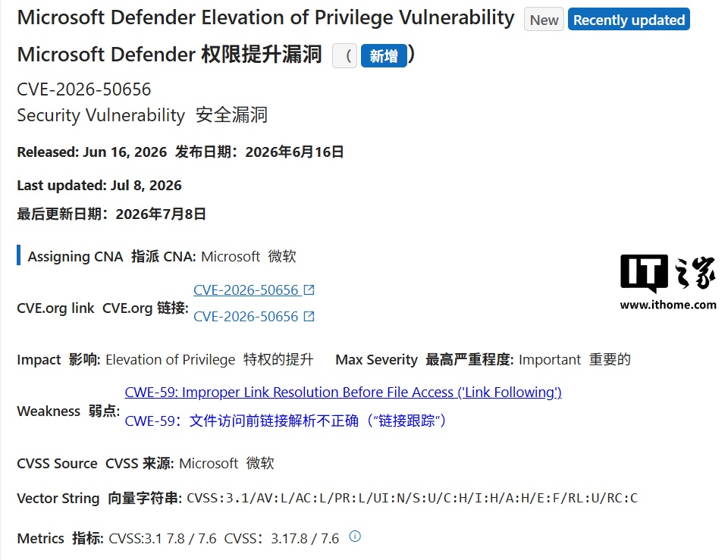
Task: Click the Recently updated badge
Action: pyautogui.click(x=629, y=20)
